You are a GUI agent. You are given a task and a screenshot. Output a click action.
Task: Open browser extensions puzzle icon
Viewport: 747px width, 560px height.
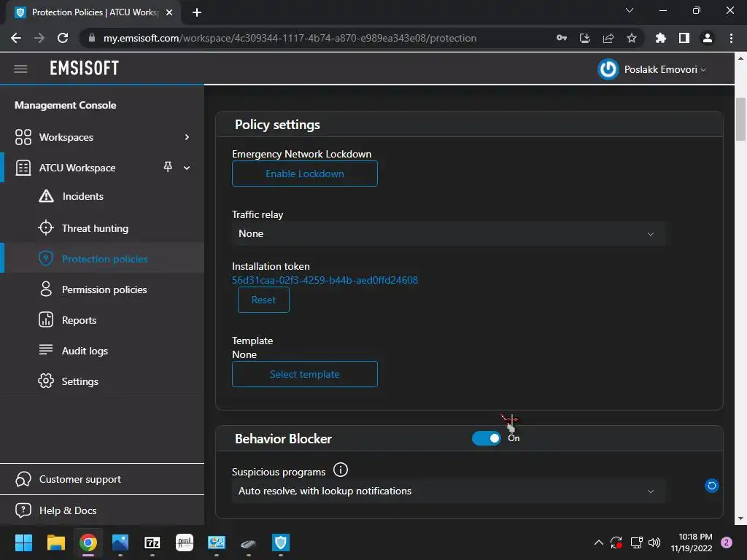661,38
